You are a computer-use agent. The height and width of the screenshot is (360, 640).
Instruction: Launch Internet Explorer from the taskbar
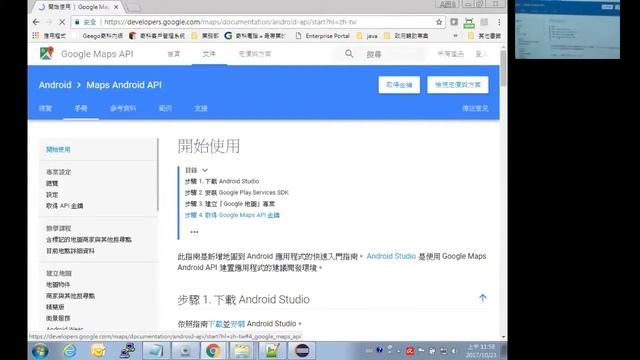[69, 351]
